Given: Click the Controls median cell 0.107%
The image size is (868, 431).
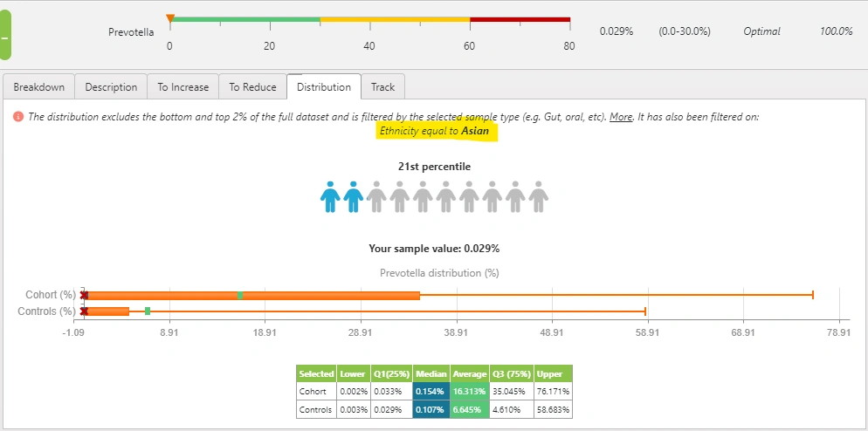Looking at the screenshot, I should [431, 410].
